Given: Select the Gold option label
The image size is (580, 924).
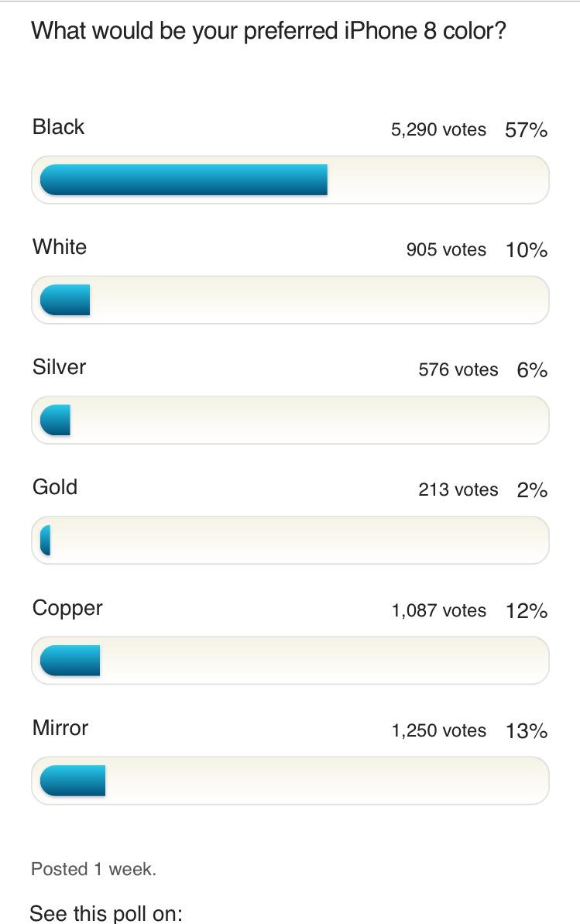Looking at the screenshot, I should coord(55,487).
